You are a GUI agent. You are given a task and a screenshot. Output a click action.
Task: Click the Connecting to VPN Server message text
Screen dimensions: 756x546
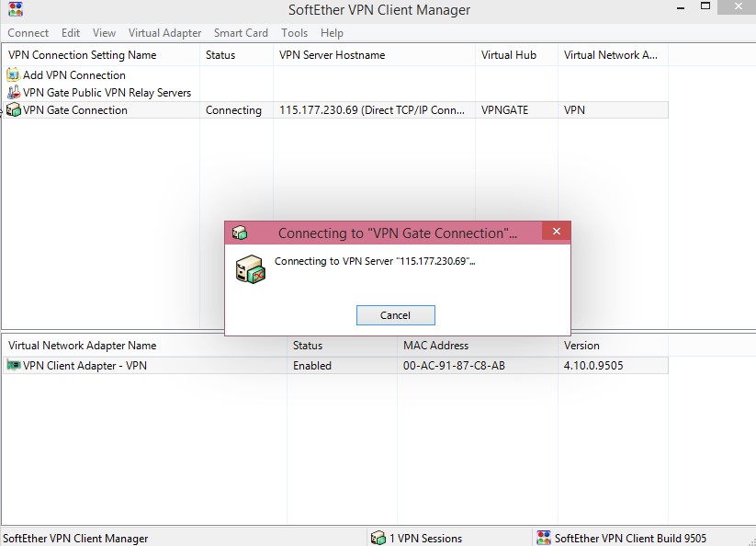coord(375,261)
